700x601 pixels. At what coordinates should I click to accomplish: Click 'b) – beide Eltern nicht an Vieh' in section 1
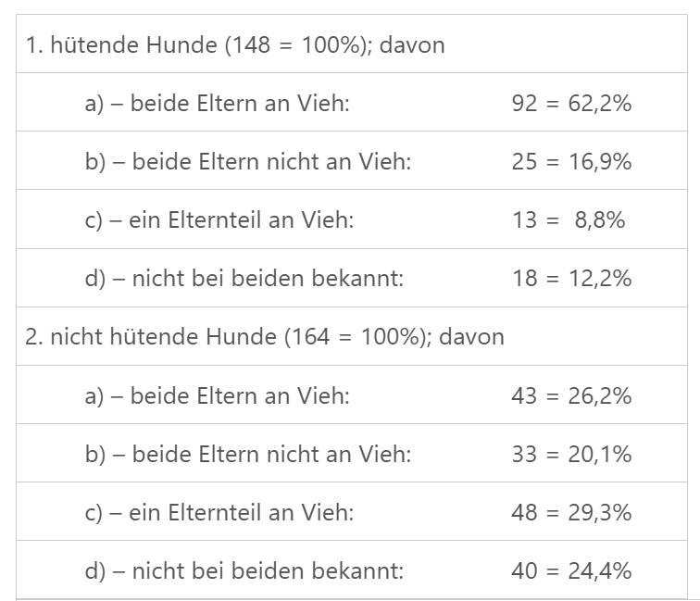[247, 161]
